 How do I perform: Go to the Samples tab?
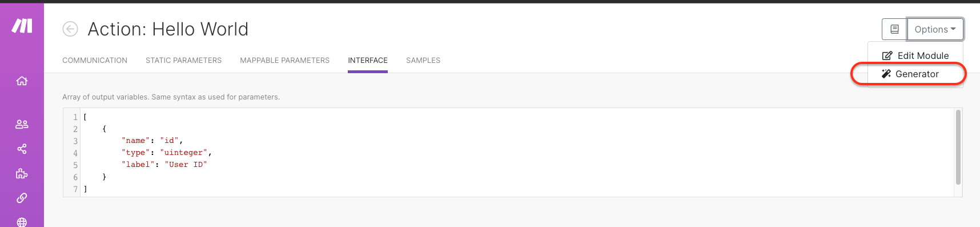pyautogui.click(x=423, y=60)
